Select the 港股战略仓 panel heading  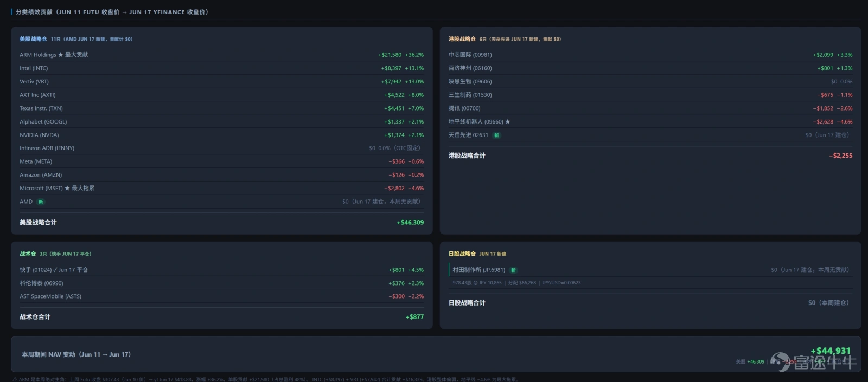[462, 39]
